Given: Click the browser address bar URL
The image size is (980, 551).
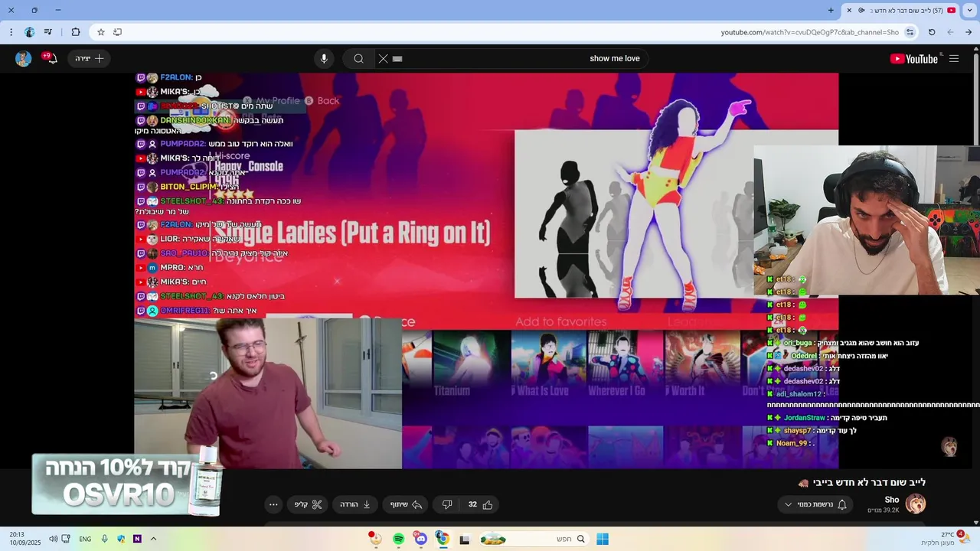Looking at the screenshot, I should tap(809, 32).
